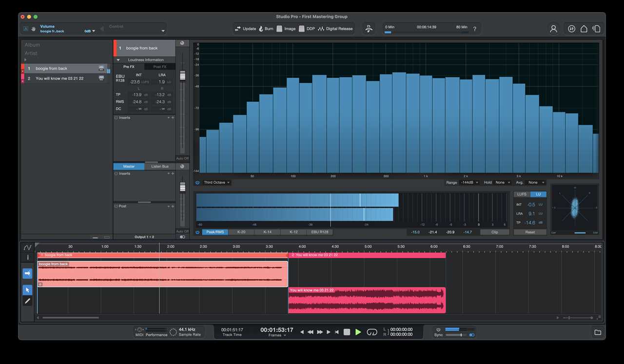Change time display via the Frames dropdown

tap(276, 336)
